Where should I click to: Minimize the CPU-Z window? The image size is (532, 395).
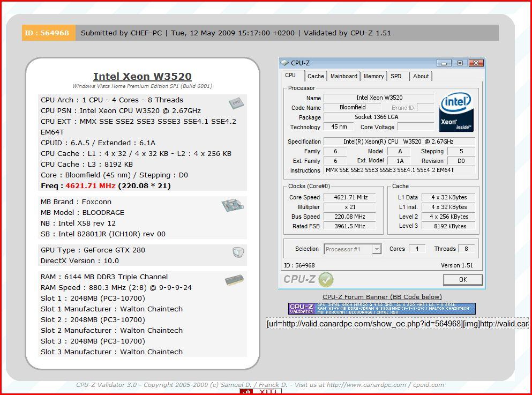444,63
